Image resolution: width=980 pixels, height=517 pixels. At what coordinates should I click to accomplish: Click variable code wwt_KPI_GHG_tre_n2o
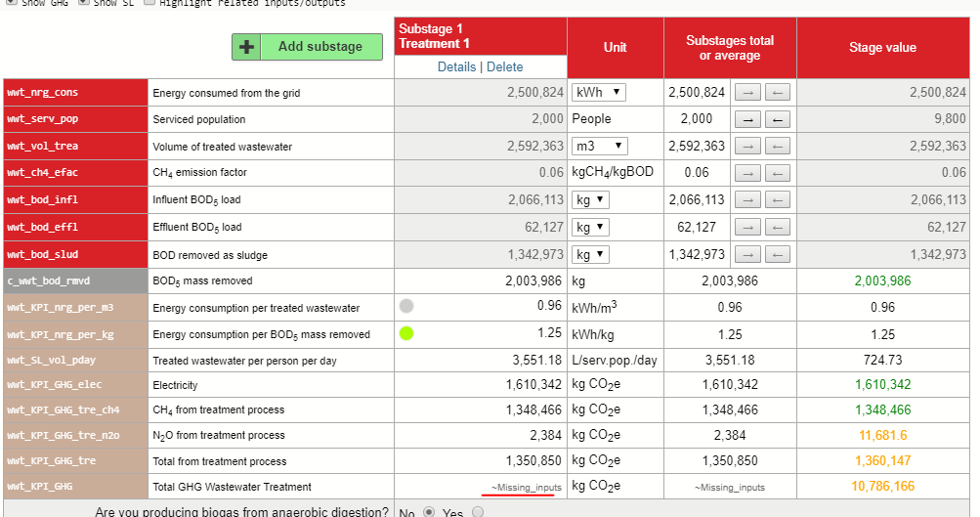point(64,435)
